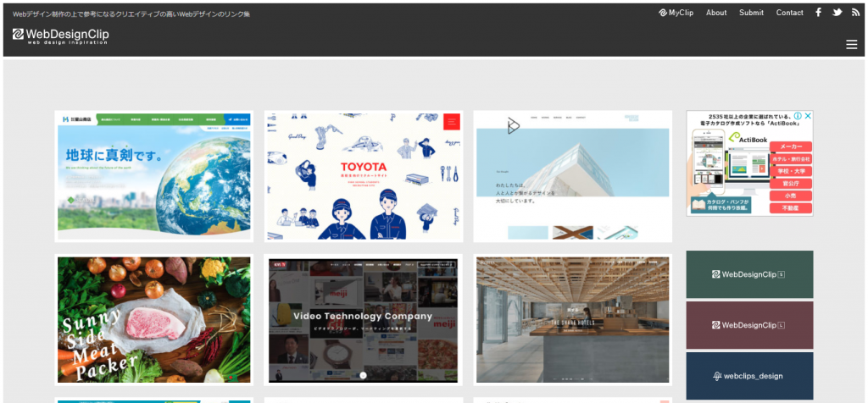Open the MyClip link
This screenshot has width=868, height=403.
click(676, 12)
